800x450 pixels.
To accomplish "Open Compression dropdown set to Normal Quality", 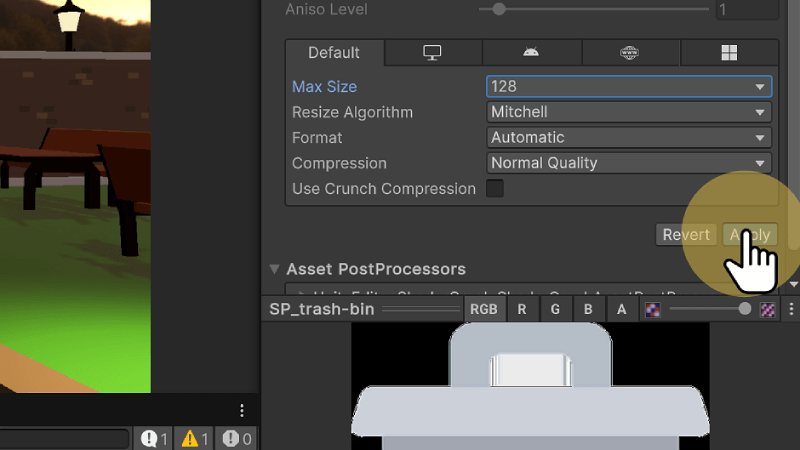I will (629, 163).
